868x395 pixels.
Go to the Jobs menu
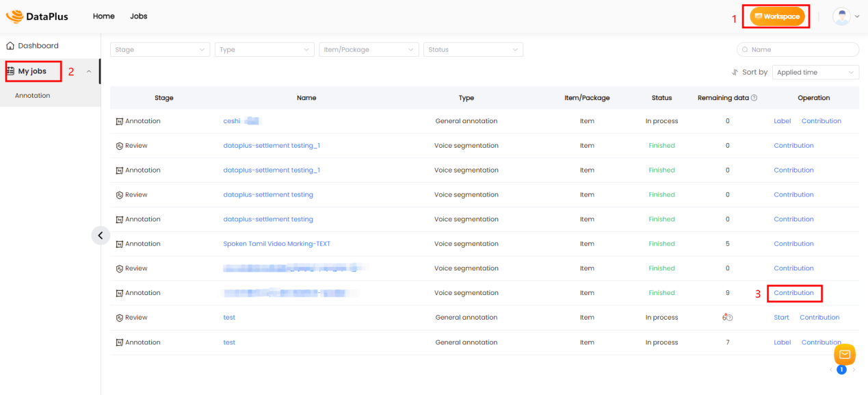click(138, 16)
